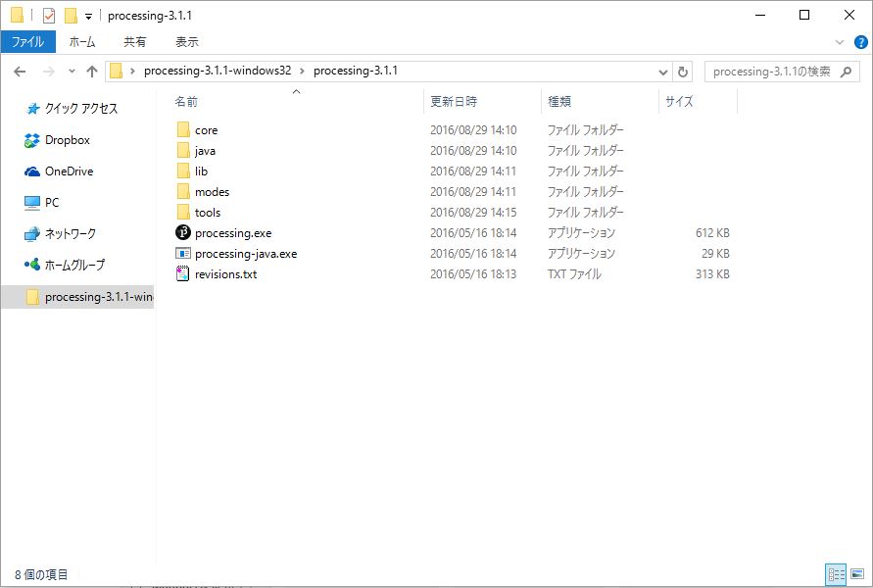Select the processing.exe file name

point(233,233)
